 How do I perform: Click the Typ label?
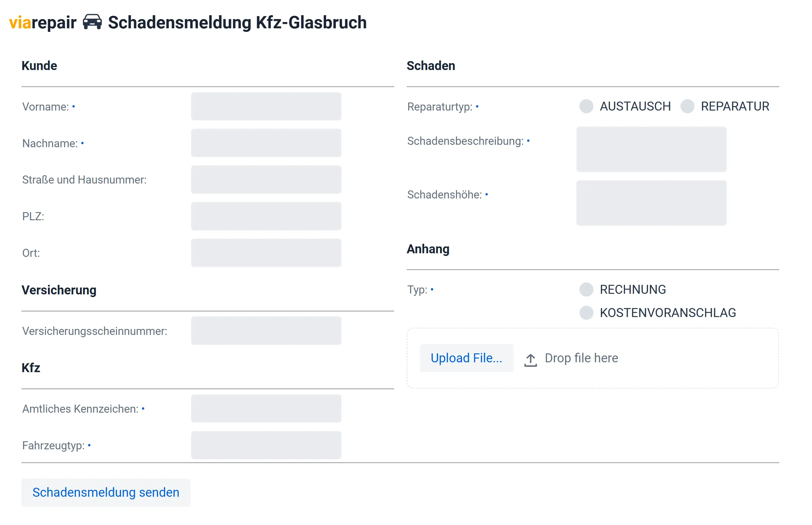417,290
